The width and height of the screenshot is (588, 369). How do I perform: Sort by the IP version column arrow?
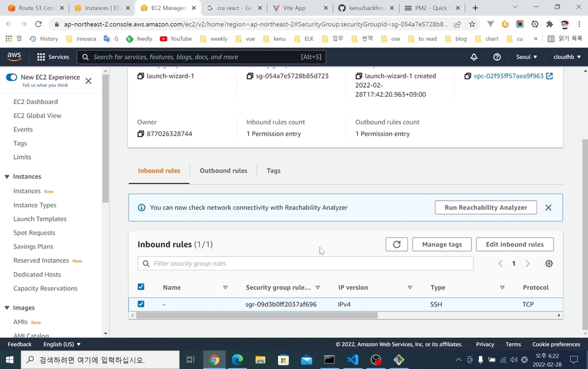[x=410, y=288]
